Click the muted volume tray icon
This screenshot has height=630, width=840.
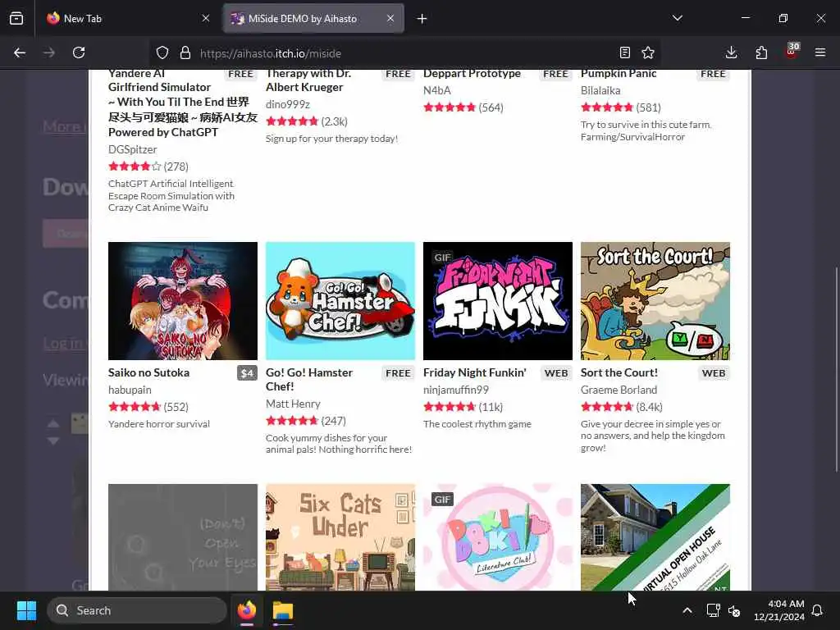tap(734, 610)
